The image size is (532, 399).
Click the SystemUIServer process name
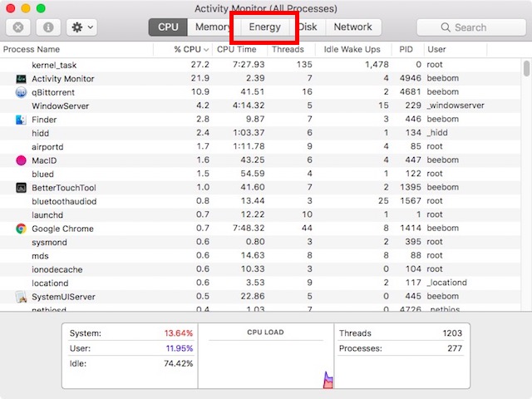pyautogui.click(x=63, y=297)
